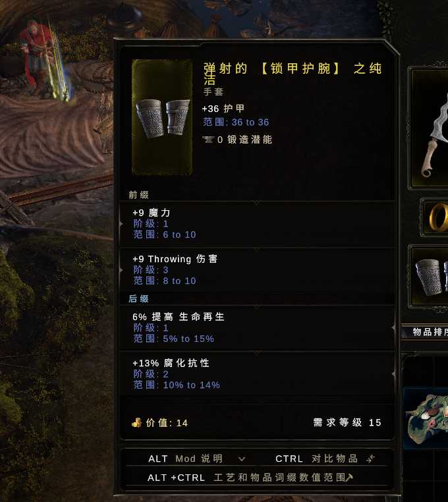The height and width of the screenshot is (502, 448).
Task: Click the chain gloves item image in tooltip
Action: point(162,117)
